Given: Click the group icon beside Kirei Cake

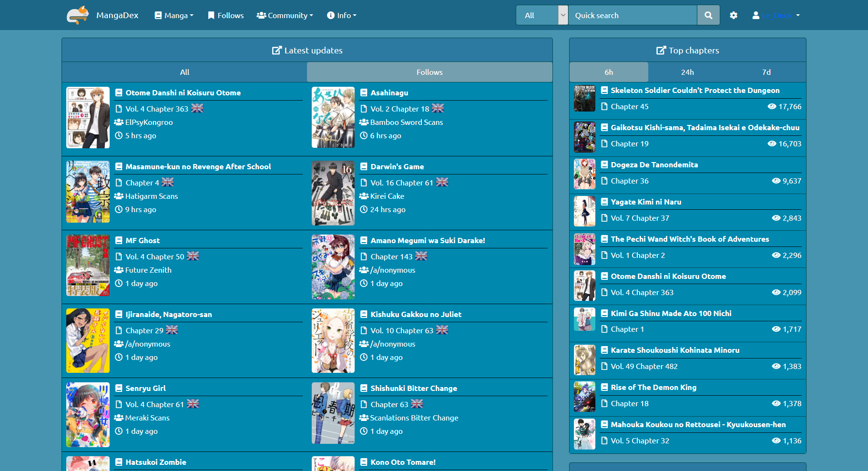Looking at the screenshot, I should pos(364,196).
